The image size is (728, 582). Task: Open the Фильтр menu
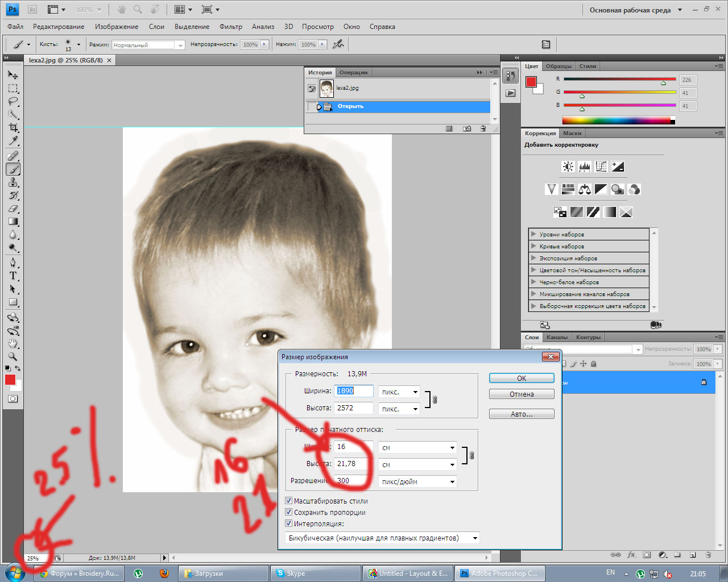(230, 27)
